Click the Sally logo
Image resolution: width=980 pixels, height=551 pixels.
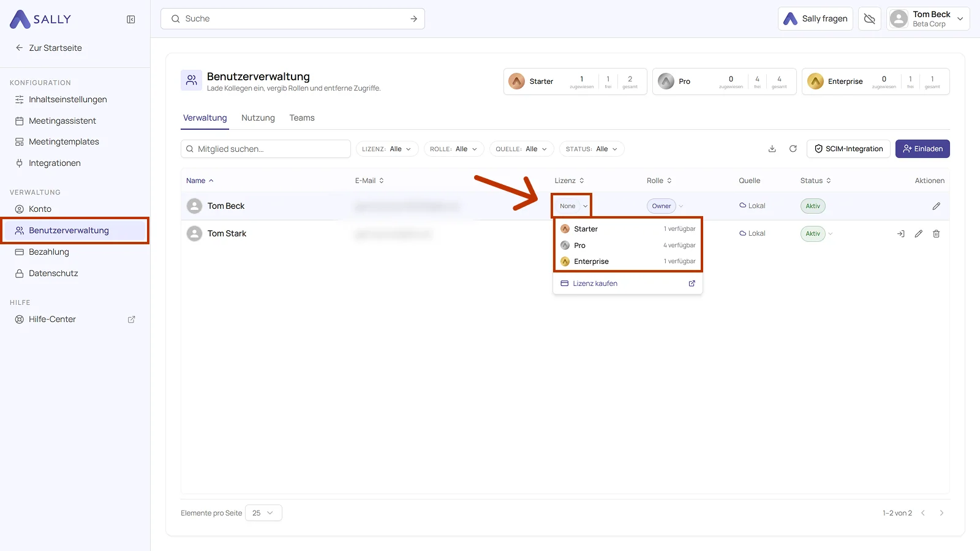point(40,19)
